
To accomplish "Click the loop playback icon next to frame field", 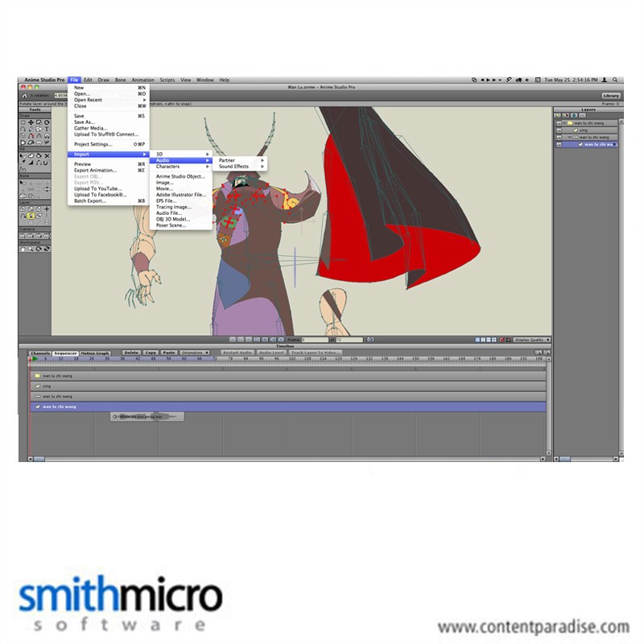I will click(x=370, y=340).
